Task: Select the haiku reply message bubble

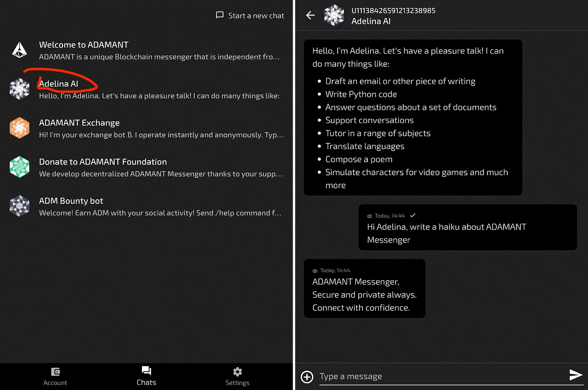Action: pos(365,288)
